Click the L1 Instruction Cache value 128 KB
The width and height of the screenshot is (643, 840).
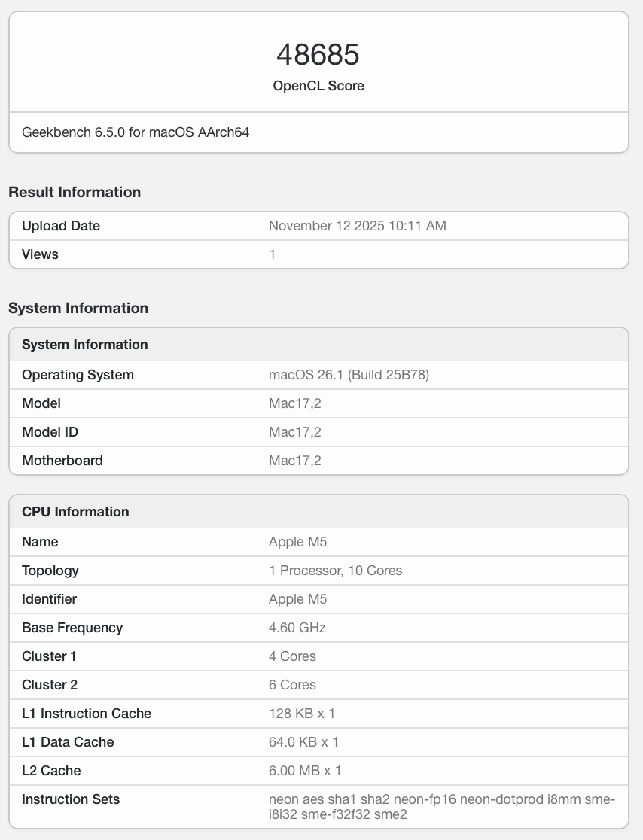[x=301, y=714]
